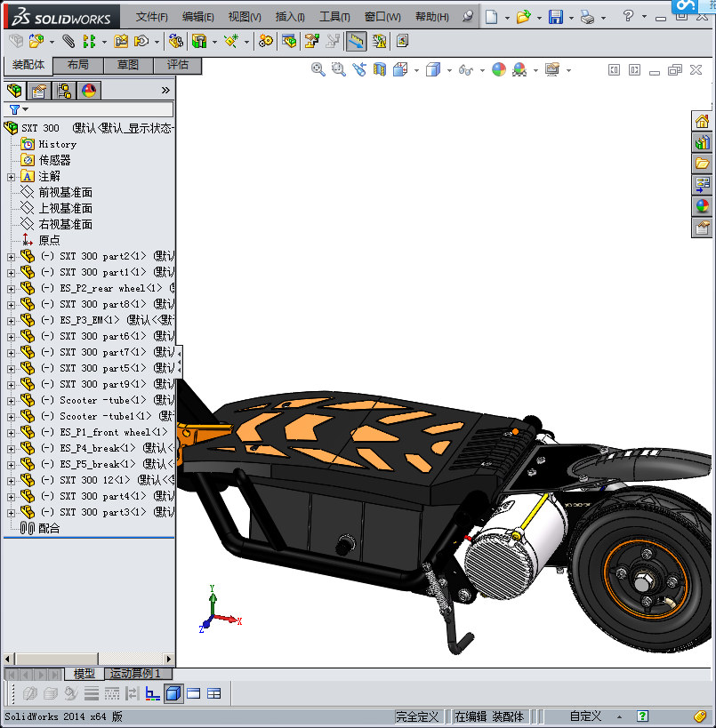Open the PropertyManager tab icon

click(x=39, y=90)
